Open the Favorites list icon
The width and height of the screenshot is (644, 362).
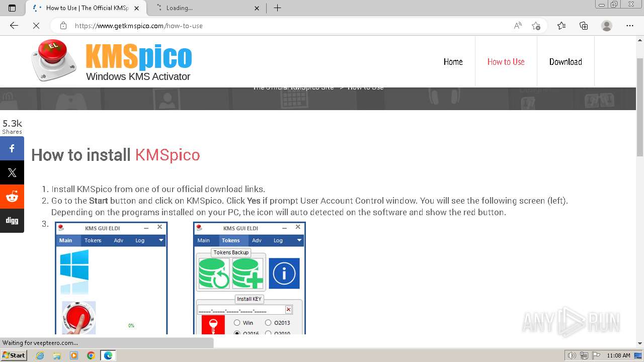[561, 26]
